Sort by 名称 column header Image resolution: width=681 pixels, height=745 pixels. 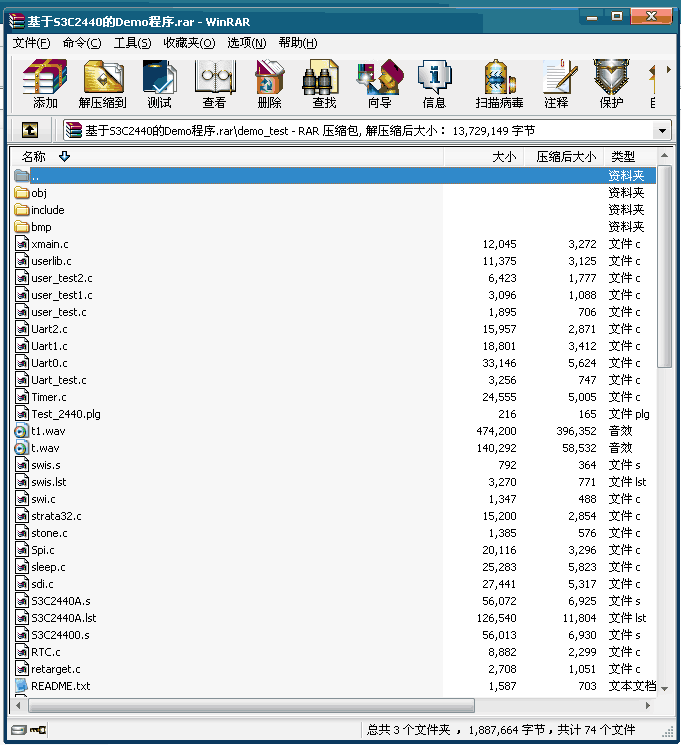coord(227,157)
